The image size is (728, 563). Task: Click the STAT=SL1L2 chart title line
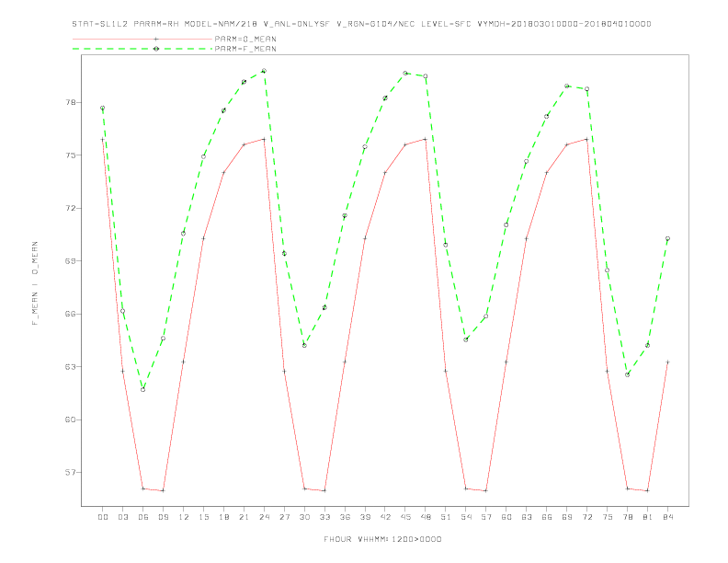(x=361, y=24)
